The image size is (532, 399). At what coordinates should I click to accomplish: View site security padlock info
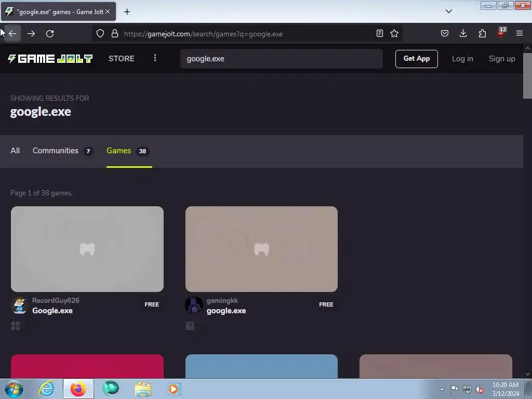tap(115, 34)
